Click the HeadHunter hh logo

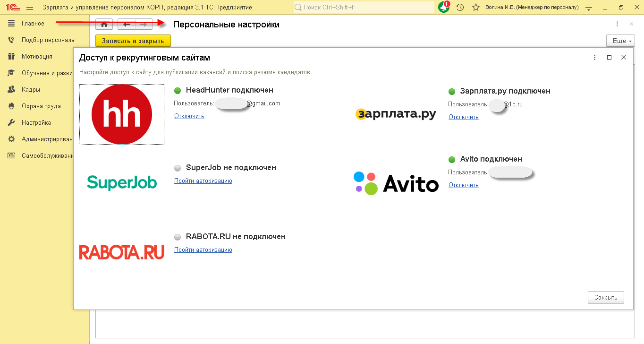coord(122,114)
